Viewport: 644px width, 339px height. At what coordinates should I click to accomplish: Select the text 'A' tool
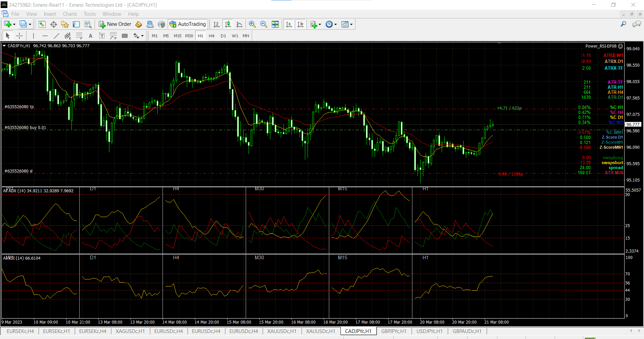pyautogui.click(x=91, y=36)
